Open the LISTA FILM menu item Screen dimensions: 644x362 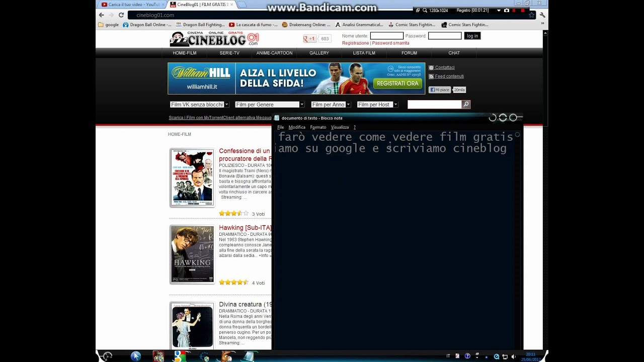tap(364, 53)
